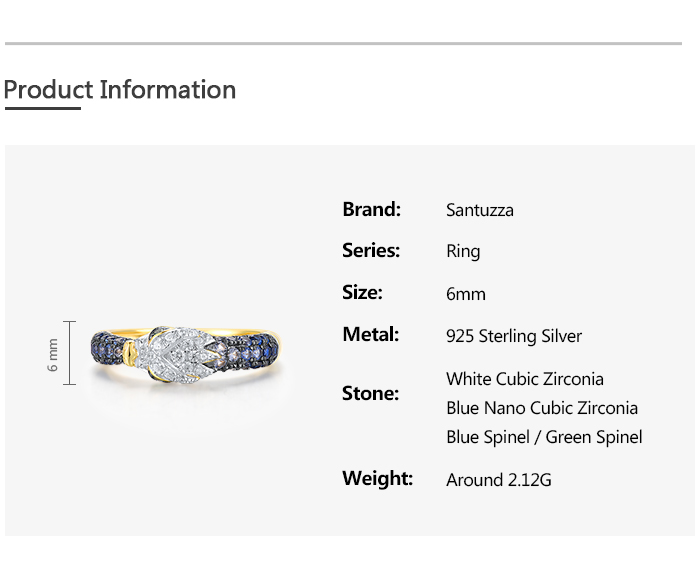Viewport: 700px width, 588px height.
Task: Click the Around 2.12G weight value
Action: tap(499, 480)
